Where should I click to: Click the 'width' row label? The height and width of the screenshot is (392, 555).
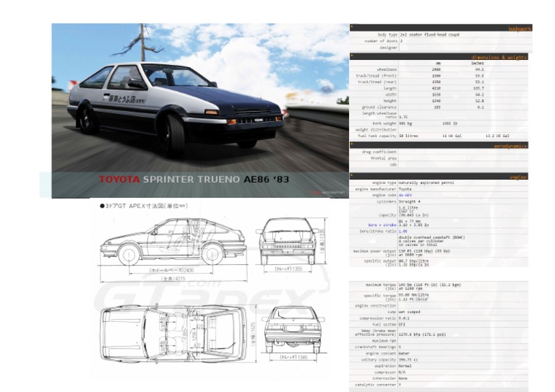point(391,95)
